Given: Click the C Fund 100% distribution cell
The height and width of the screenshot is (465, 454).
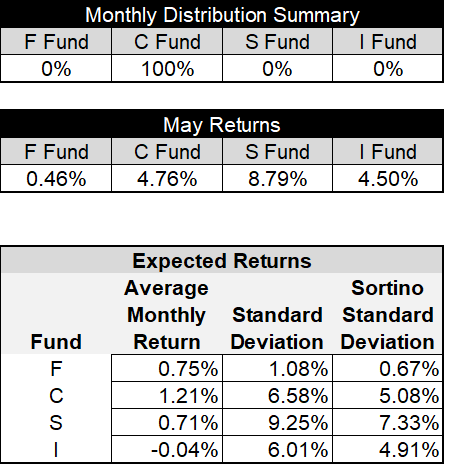Looking at the screenshot, I should coord(167,68).
